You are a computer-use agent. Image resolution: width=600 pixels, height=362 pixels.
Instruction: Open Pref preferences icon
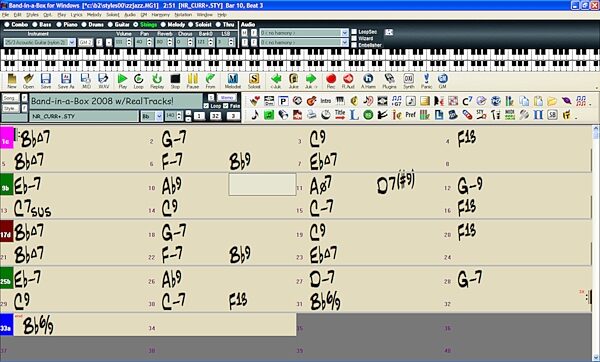click(410, 114)
